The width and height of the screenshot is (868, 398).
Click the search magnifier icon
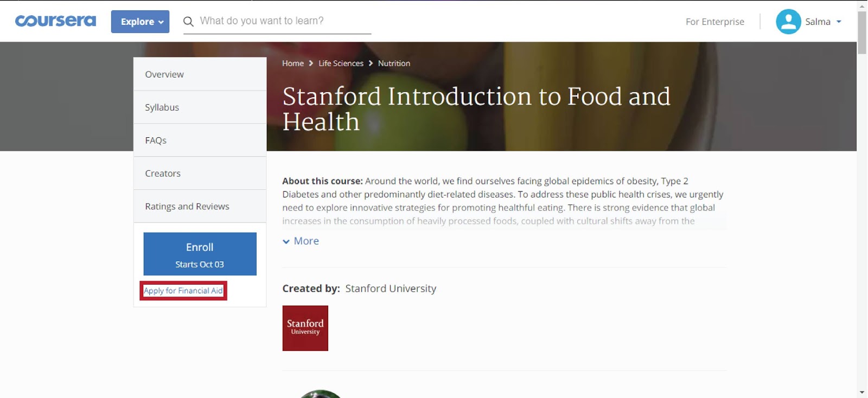point(188,22)
